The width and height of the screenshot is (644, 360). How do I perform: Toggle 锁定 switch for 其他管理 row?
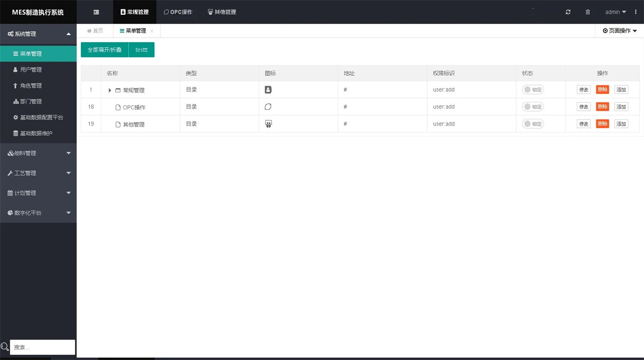[533, 124]
